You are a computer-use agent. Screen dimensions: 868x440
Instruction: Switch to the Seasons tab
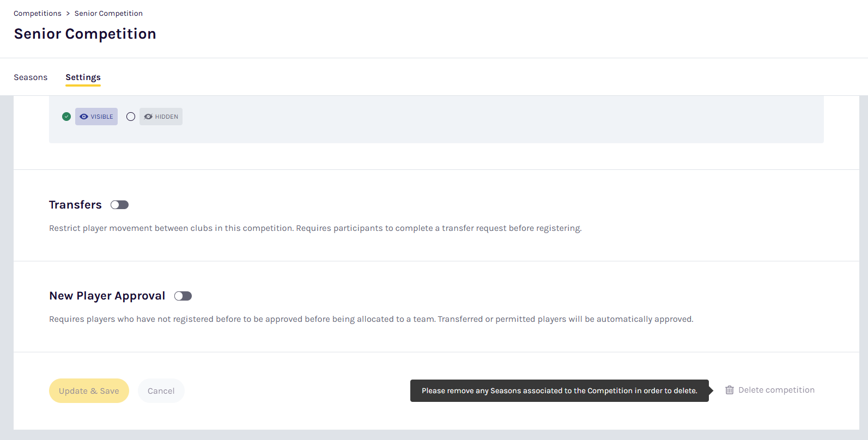tap(31, 77)
